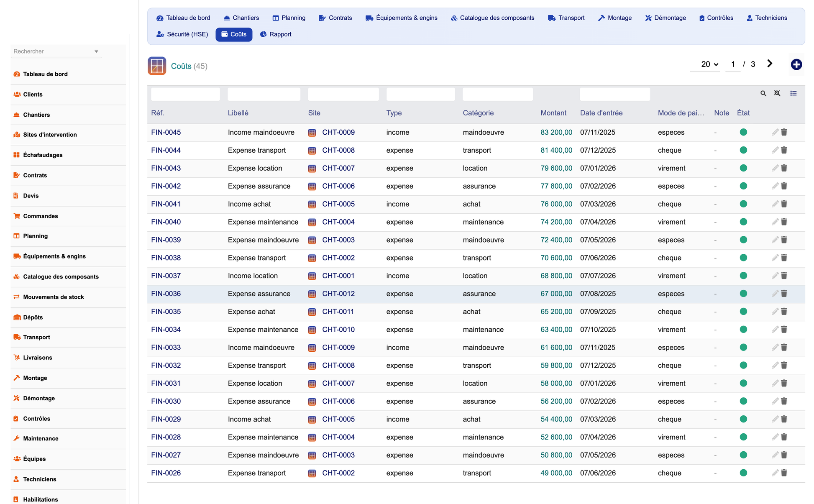Open Commandes in the sidebar
The image size is (814, 504).
pos(41,216)
